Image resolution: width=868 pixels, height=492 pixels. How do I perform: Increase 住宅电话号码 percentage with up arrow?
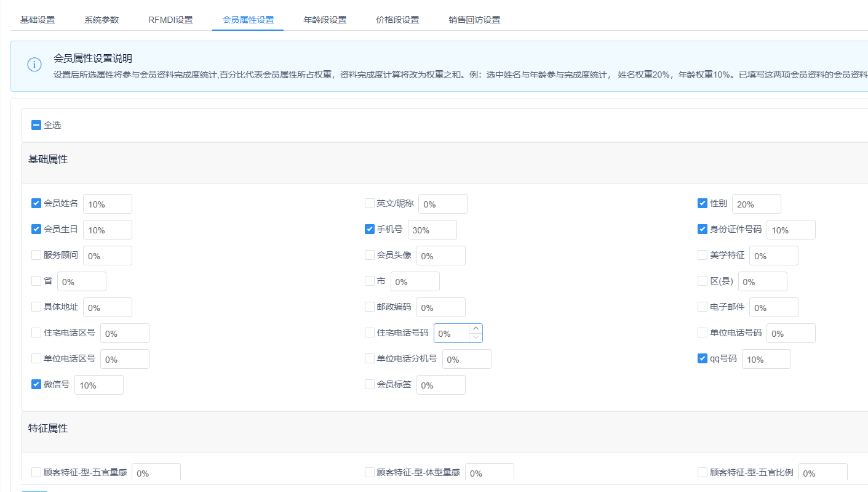pyautogui.click(x=476, y=329)
